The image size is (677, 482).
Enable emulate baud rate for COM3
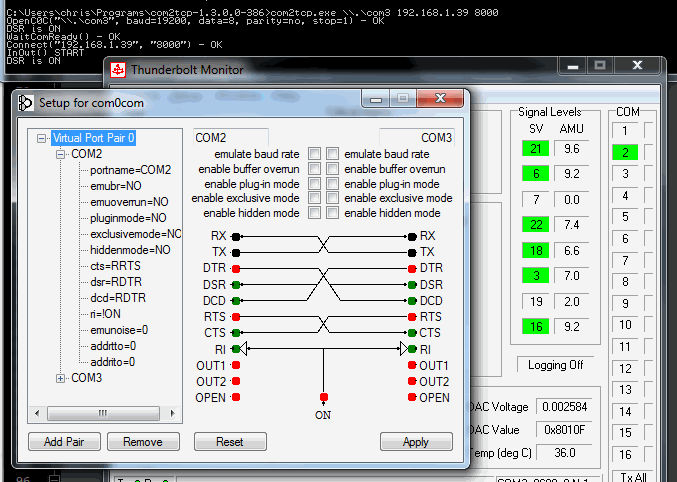pos(332,153)
